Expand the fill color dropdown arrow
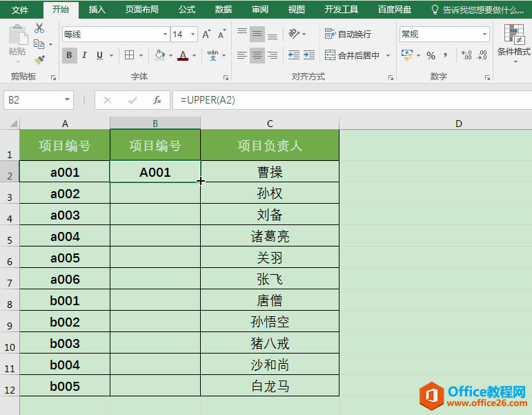Viewport: 532px width, 415px height. click(170, 55)
